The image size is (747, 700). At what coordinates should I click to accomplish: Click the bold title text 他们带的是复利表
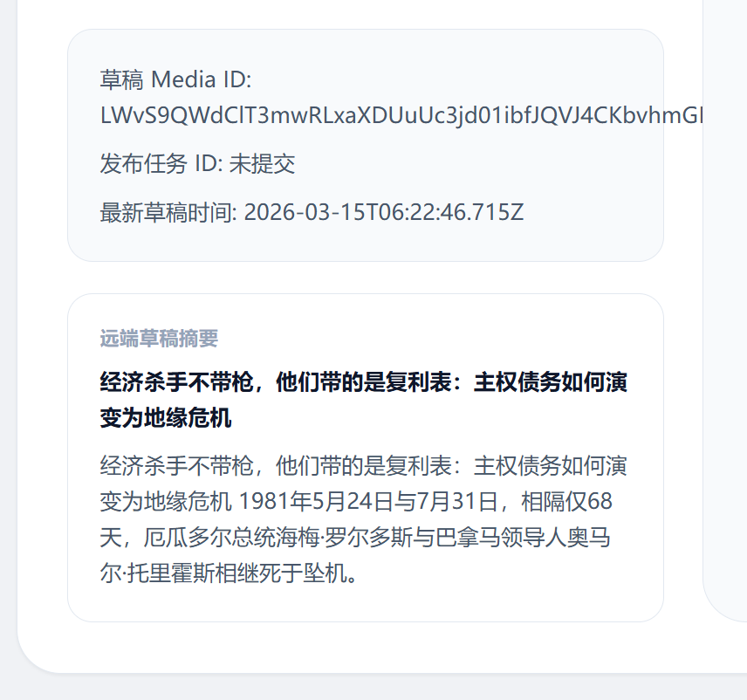(364, 382)
